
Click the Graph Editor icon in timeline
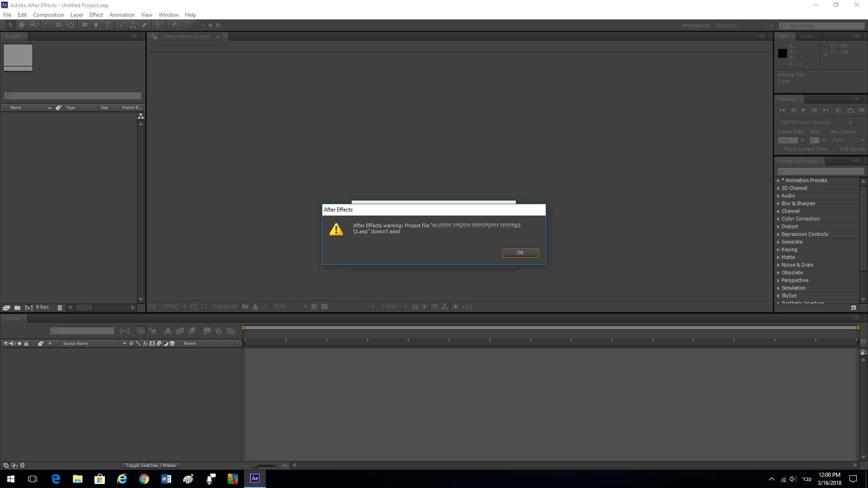tap(231, 331)
